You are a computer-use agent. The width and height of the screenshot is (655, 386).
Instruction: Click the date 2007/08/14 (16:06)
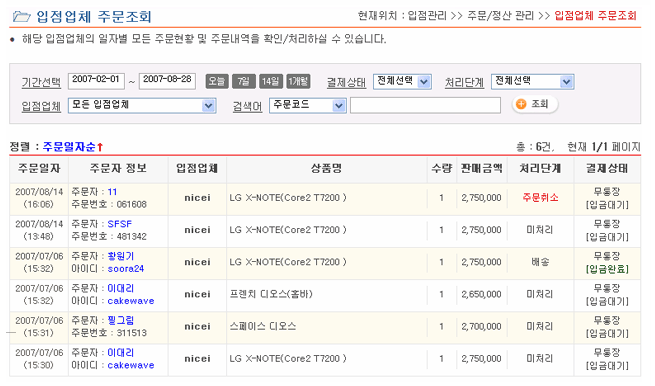(x=39, y=198)
